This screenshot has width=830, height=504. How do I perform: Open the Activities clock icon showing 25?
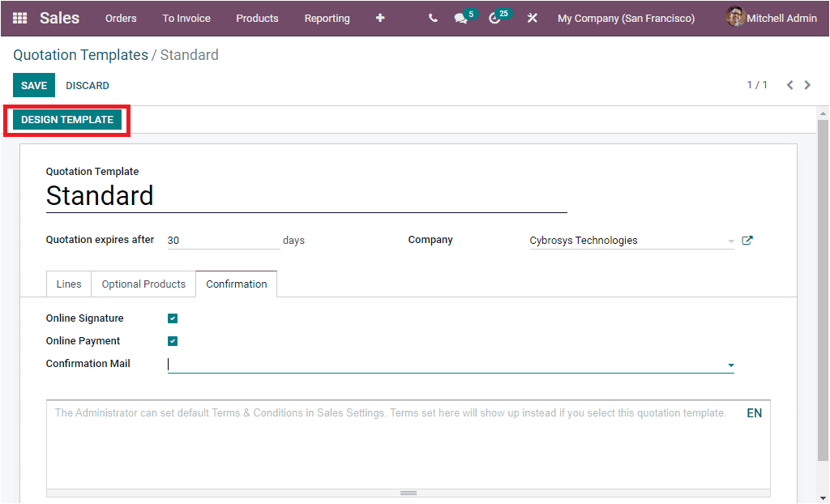[495, 18]
